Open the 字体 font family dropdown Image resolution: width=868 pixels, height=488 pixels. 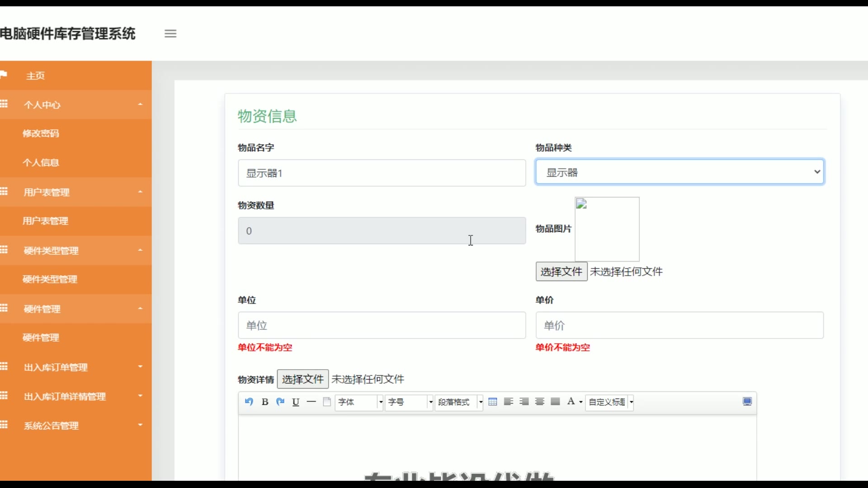coord(359,402)
